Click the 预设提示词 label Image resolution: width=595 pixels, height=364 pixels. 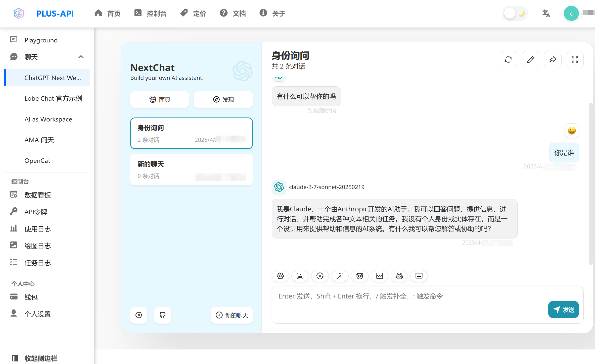(322, 110)
